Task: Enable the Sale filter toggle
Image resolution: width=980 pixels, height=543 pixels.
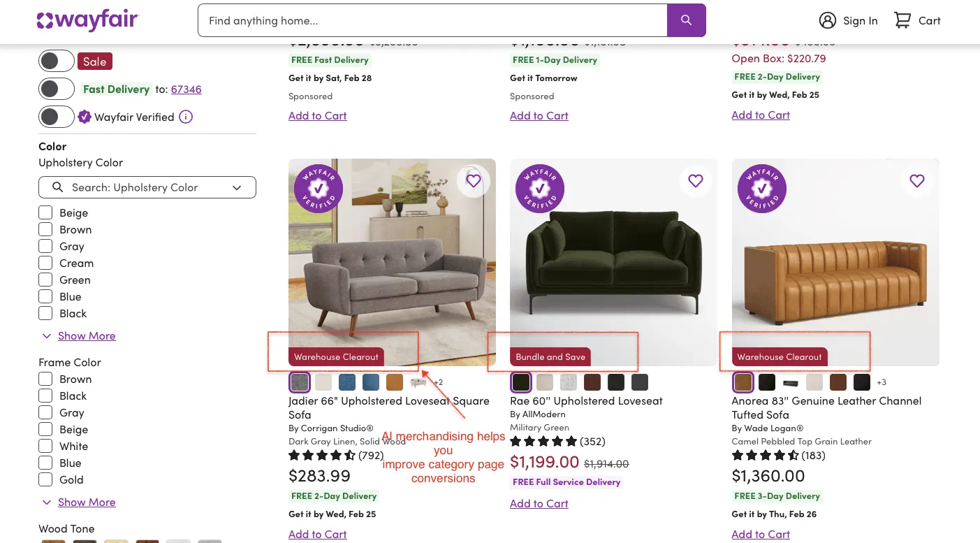Action: [56, 61]
